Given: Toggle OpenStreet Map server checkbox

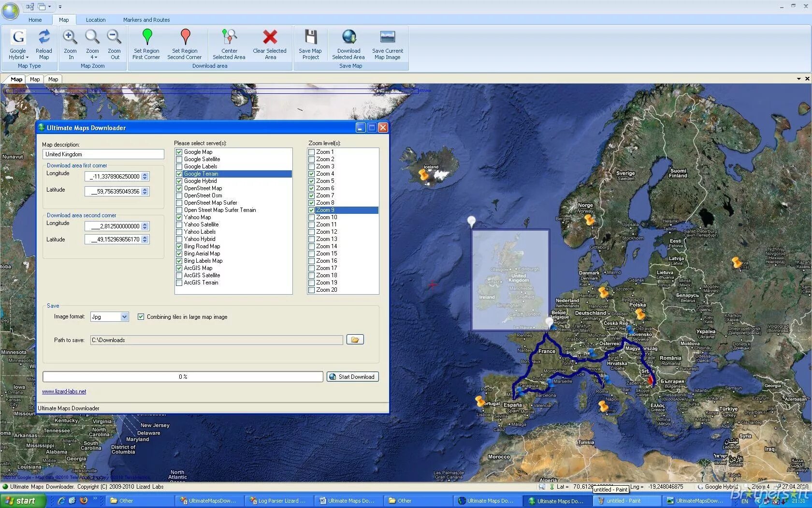Looking at the screenshot, I should [x=179, y=188].
